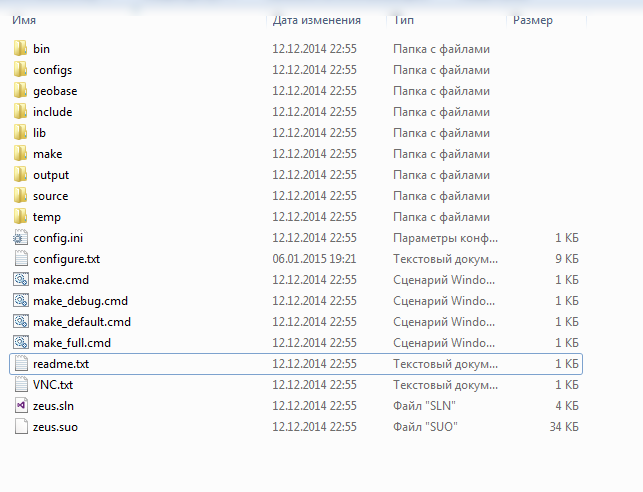Select the bin folder icon

21,49
